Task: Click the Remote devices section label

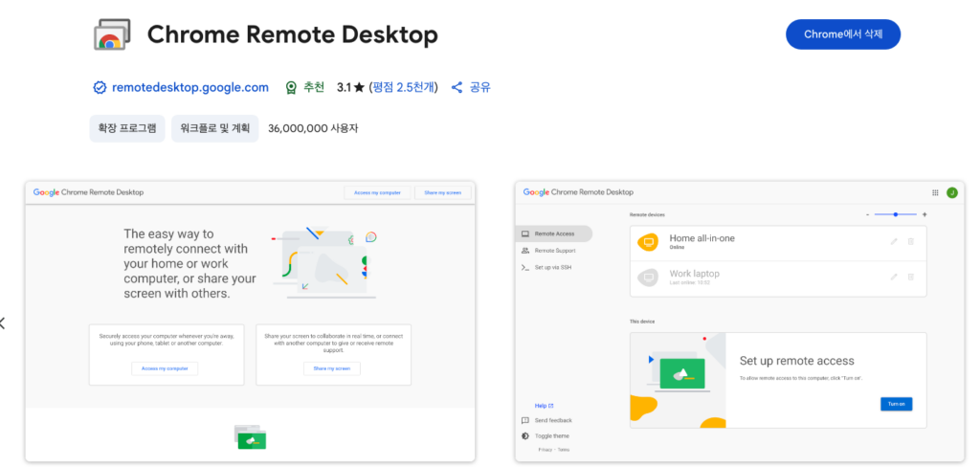Action: pyautogui.click(x=647, y=214)
